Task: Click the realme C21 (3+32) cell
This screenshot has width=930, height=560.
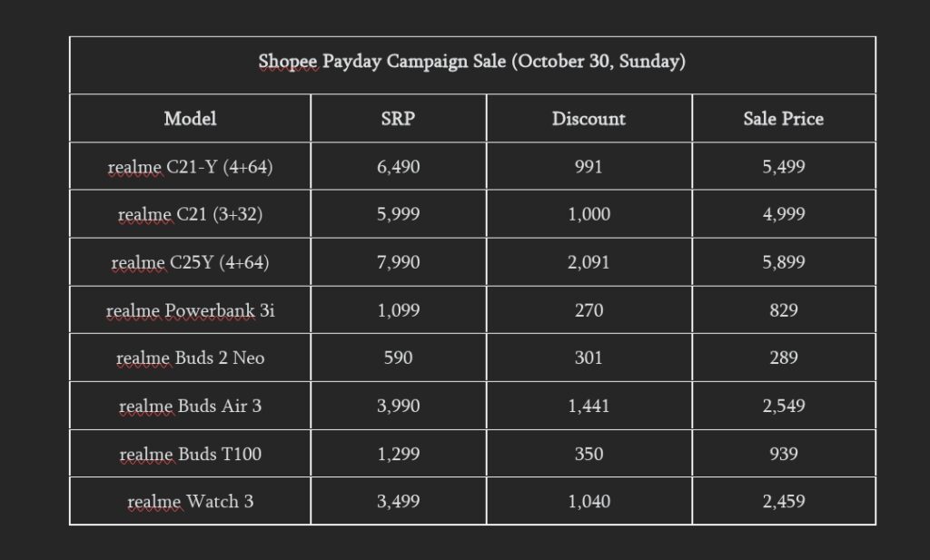Action: click(x=191, y=214)
